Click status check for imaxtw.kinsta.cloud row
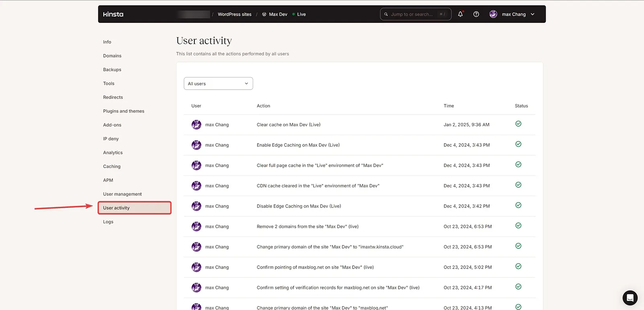Viewport: 644px width, 310px height. click(x=518, y=246)
